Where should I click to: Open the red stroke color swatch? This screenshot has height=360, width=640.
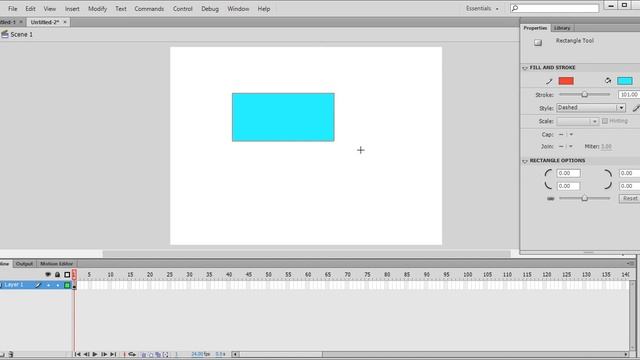566,81
